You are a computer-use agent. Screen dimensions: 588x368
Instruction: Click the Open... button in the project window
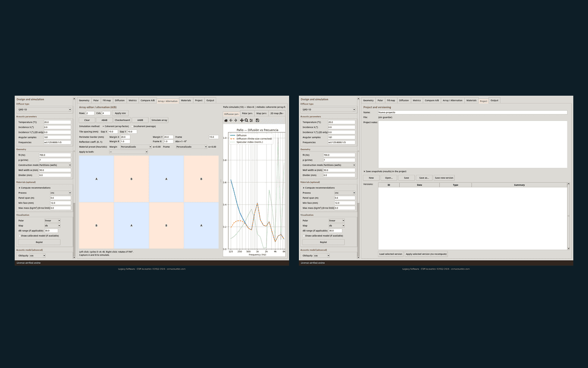[x=389, y=178]
